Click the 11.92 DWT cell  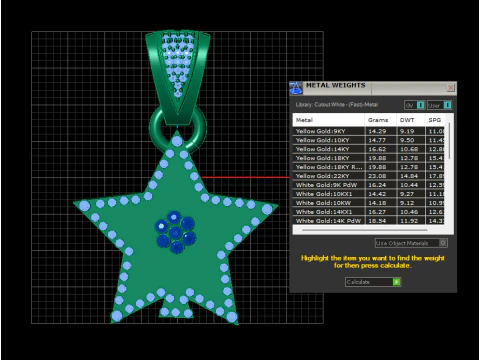(411, 221)
